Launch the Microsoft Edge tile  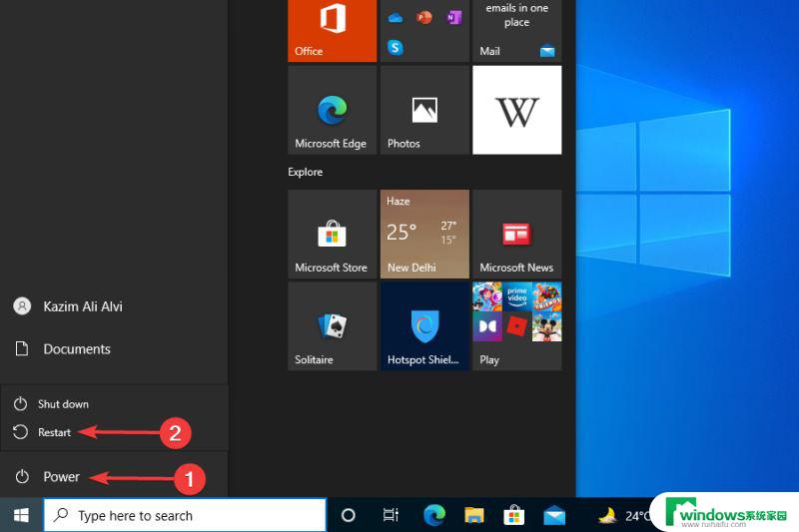[333, 110]
